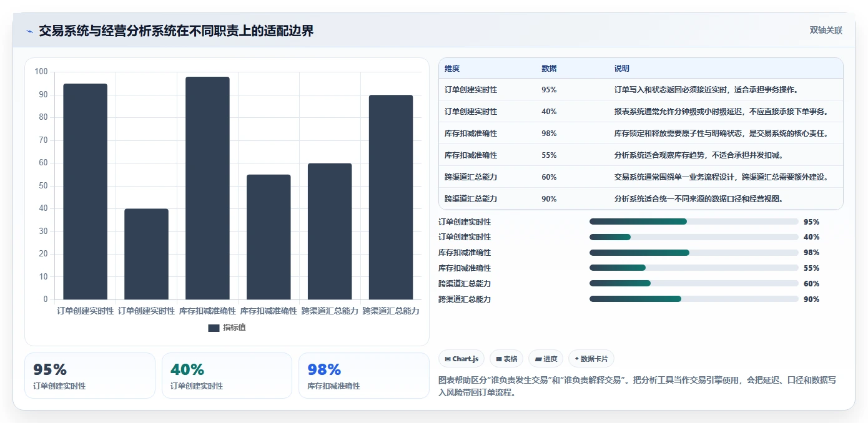The width and height of the screenshot is (868, 423).
Task: Click the title 交易系统与经营分析系统在不同职责上的适配边界
Action: click(x=176, y=31)
